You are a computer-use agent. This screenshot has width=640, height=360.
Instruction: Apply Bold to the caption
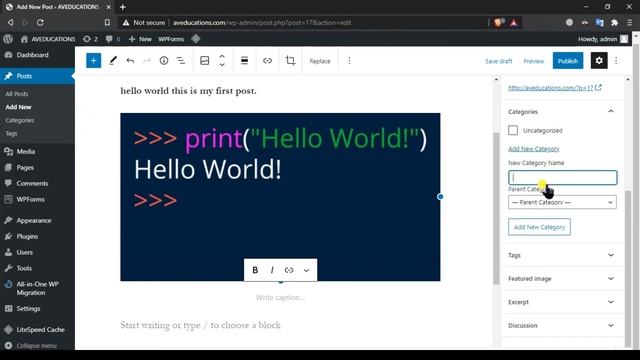(255, 270)
